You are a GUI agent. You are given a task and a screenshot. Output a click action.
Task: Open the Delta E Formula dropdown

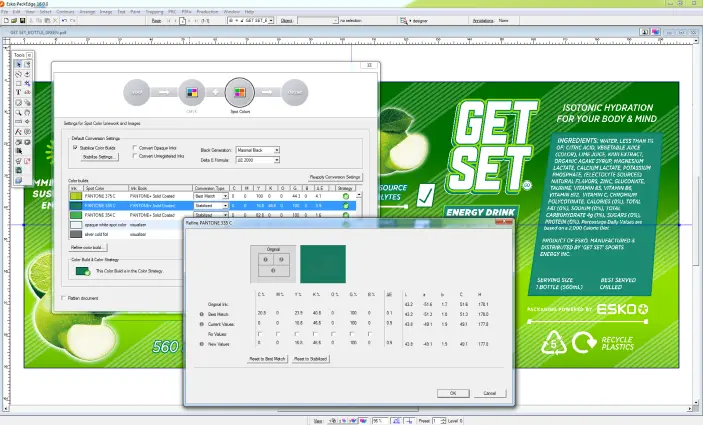point(258,160)
